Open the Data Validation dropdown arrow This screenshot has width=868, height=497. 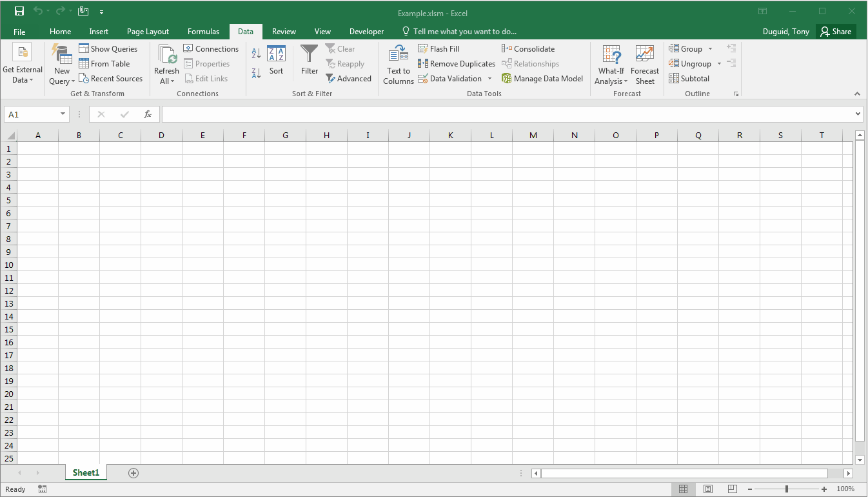[x=490, y=78]
